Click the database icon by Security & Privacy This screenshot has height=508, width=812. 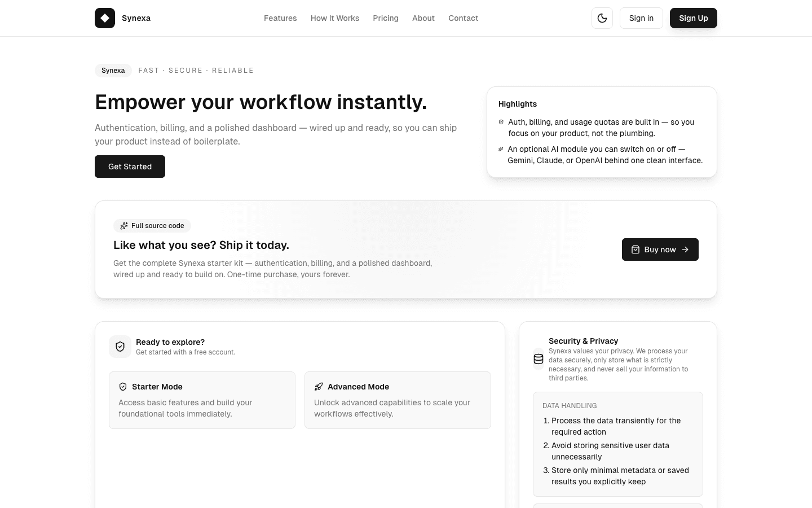(539, 359)
